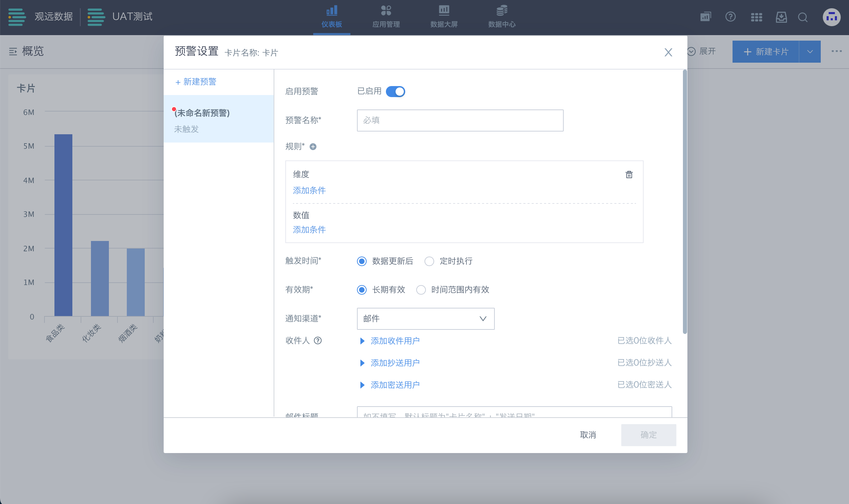Open the more options ellipsis icon
849x504 pixels.
pos(836,51)
